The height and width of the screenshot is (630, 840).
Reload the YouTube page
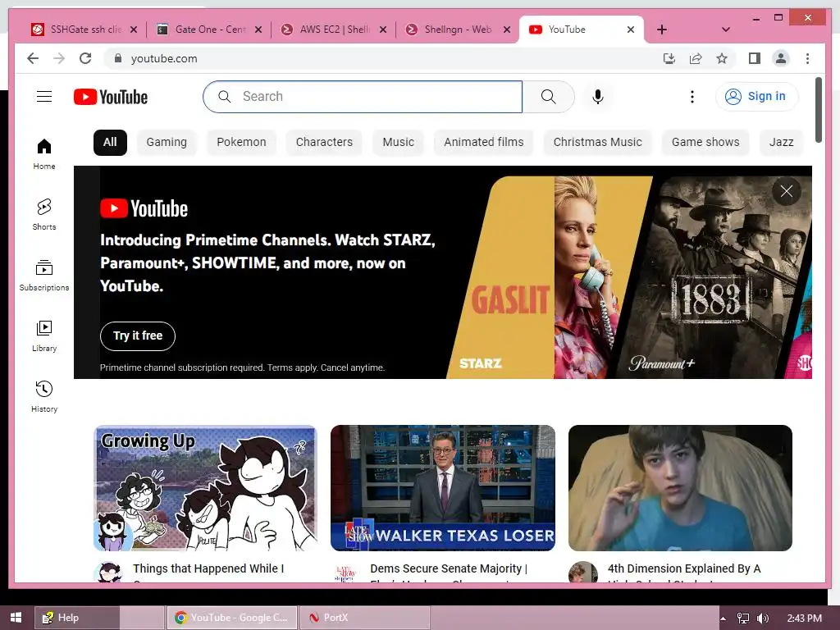pyautogui.click(x=85, y=58)
